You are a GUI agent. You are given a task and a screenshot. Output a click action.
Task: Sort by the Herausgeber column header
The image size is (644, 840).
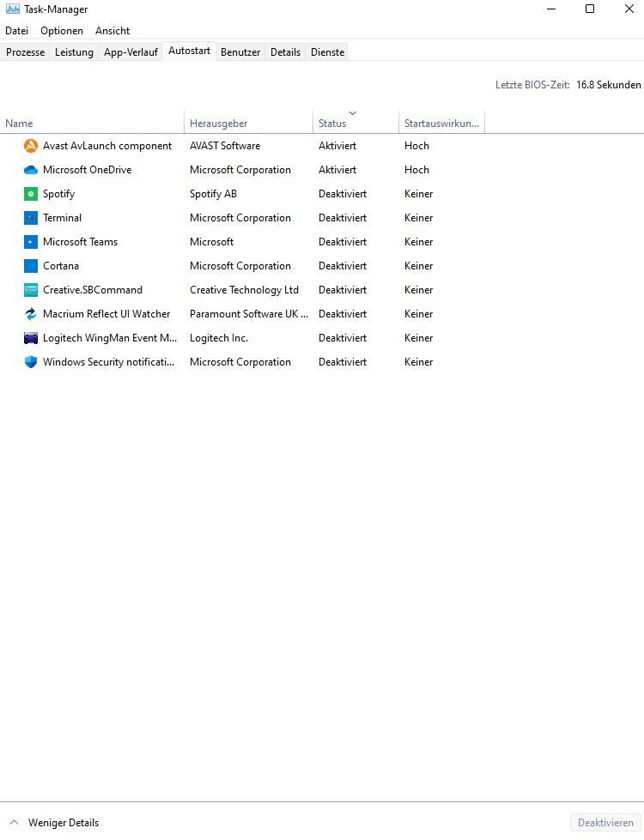(249, 123)
